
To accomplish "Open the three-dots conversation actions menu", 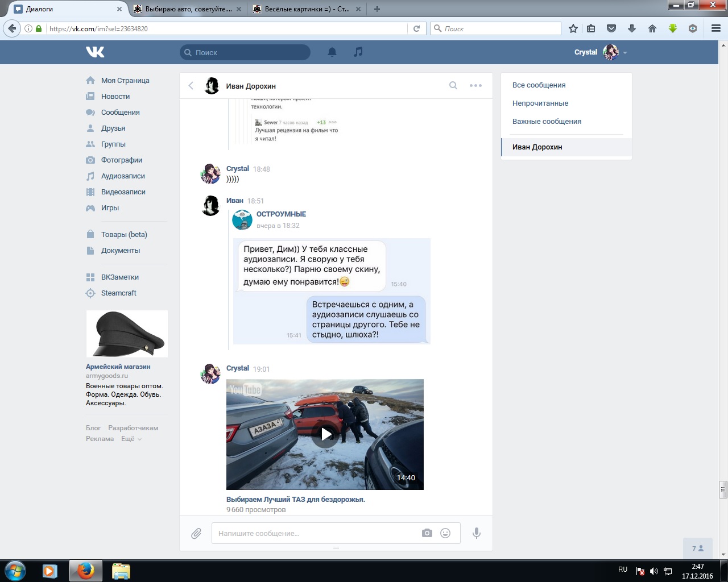I will point(475,86).
